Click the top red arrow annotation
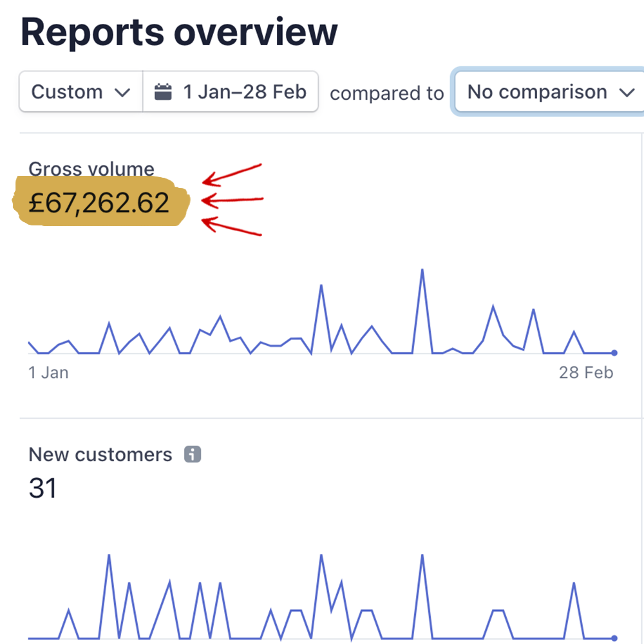Image resolution: width=644 pixels, height=644 pixels. point(232,175)
